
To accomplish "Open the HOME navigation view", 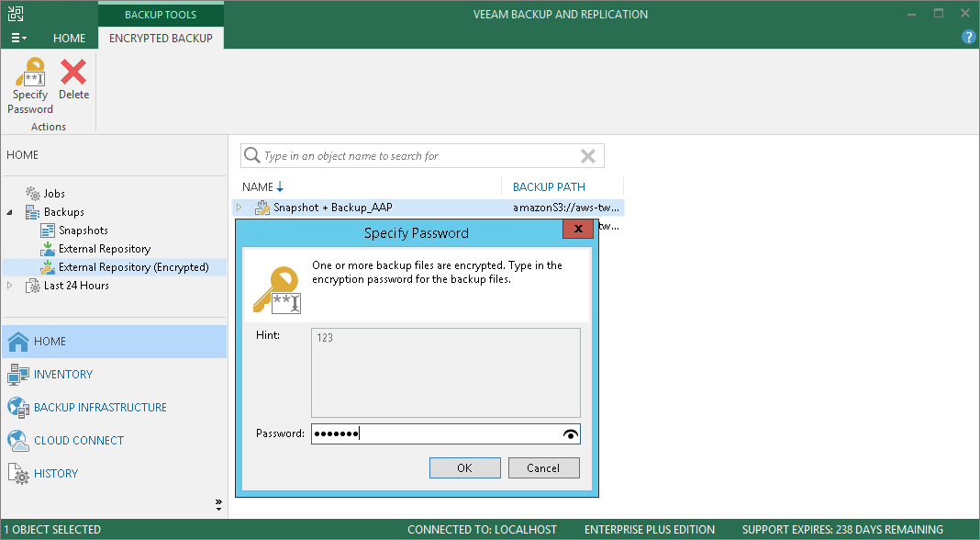I will [115, 342].
